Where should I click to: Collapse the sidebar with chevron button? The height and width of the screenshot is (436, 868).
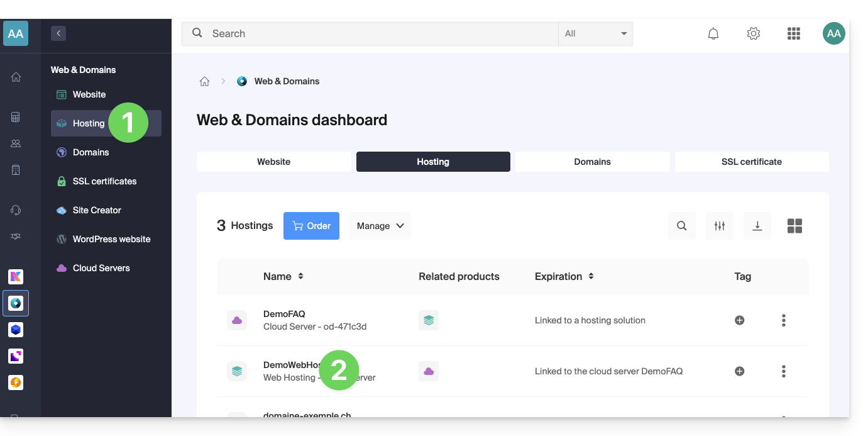pos(58,34)
